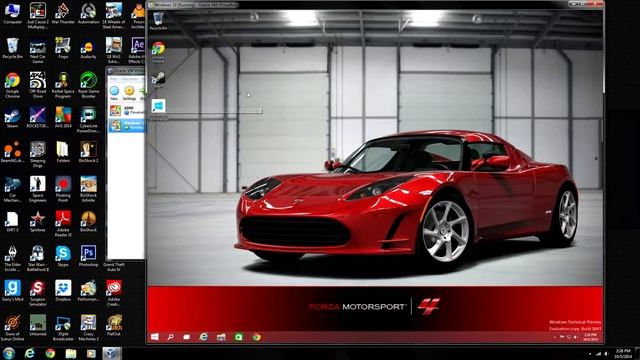
Task: Open Just Cause 2 Multiplayer shortcut
Action: coord(38,16)
